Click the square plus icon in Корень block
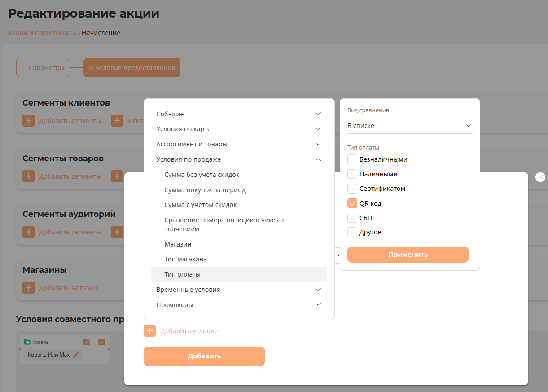The height and width of the screenshot is (392, 548). [101, 342]
